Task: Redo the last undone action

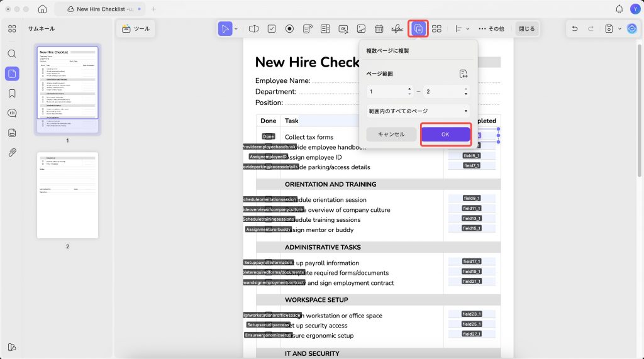Action: 591,29
